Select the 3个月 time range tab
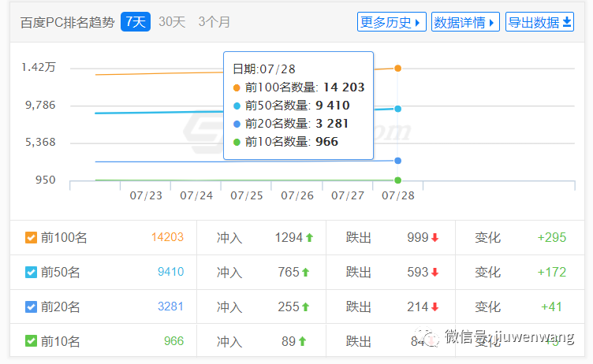This screenshot has width=593, height=364. (214, 22)
